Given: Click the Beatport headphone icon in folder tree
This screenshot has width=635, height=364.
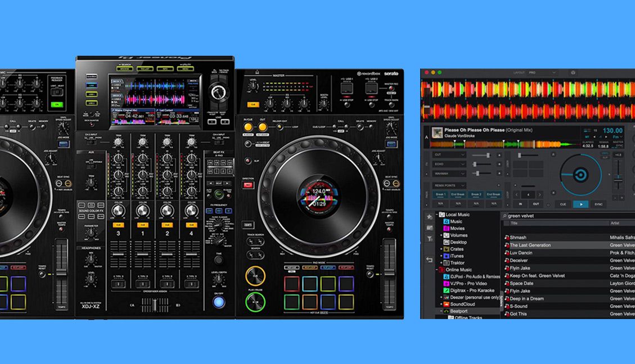Looking at the screenshot, I should point(446,311).
